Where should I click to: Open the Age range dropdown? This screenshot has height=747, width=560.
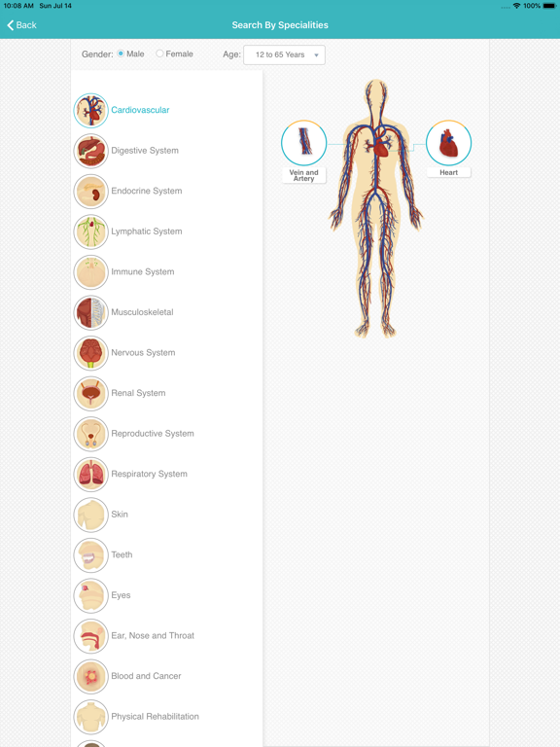click(284, 54)
